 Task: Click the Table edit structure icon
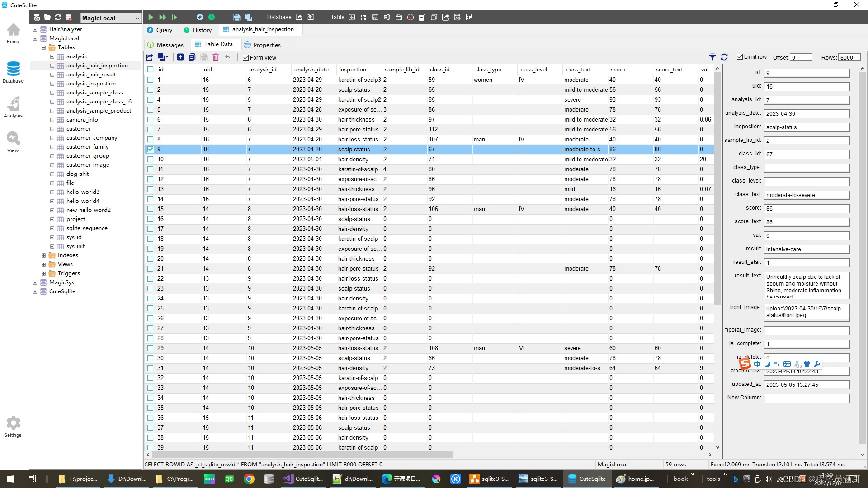(375, 17)
